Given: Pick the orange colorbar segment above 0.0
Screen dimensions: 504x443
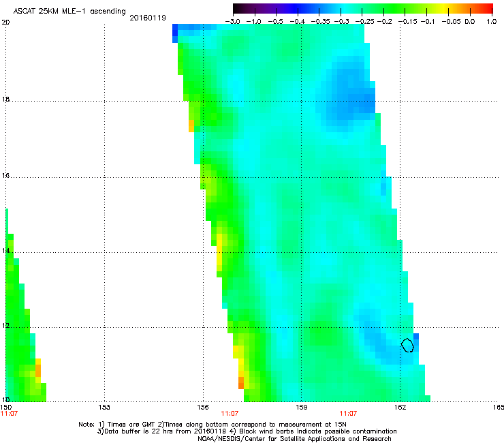Looking at the screenshot, I should pyautogui.click(x=468, y=9).
